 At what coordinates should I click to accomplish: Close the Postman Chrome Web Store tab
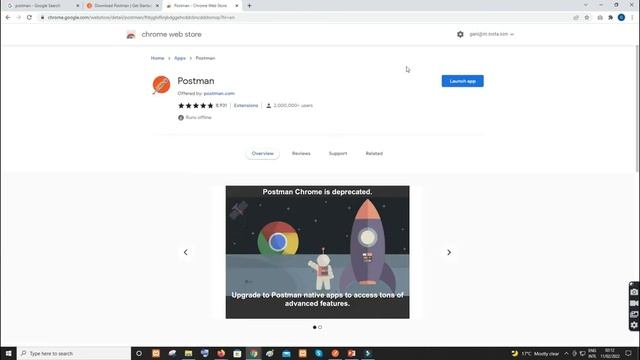point(237,6)
